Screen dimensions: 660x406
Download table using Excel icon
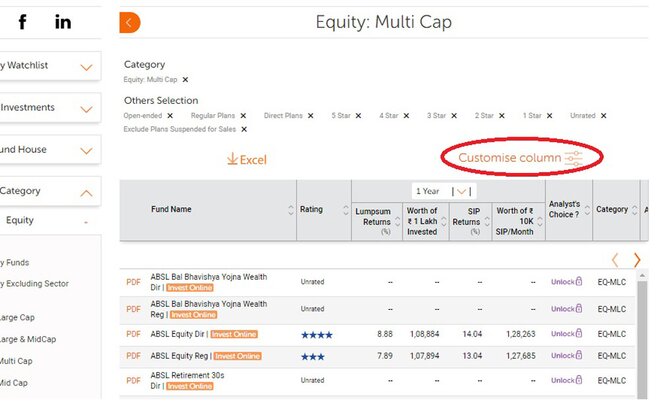pos(246,159)
